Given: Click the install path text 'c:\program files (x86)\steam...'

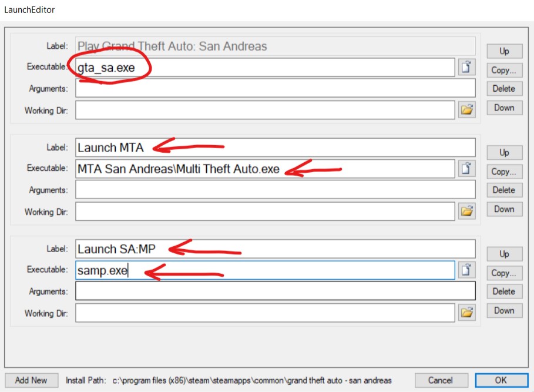Looking at the screenshot, I should tap(252, 380).
